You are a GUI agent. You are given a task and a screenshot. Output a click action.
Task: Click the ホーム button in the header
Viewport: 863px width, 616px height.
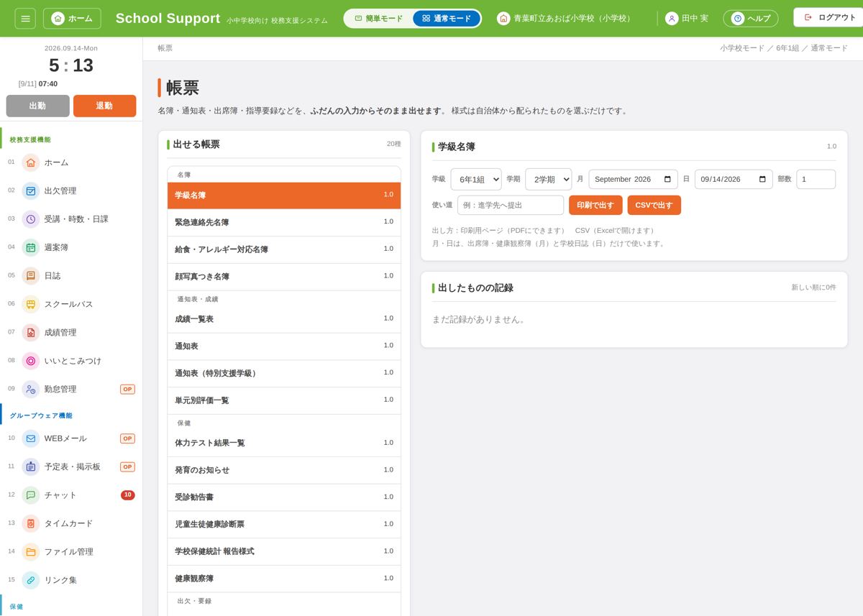(72, 19)
